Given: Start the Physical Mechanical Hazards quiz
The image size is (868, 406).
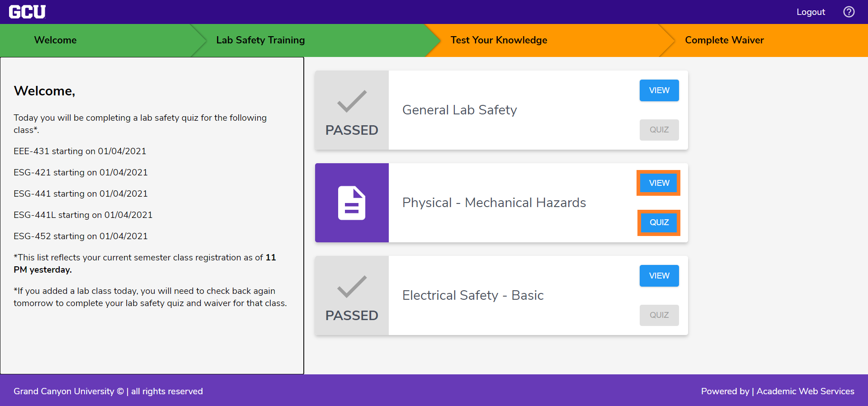Looking at the screenshot, I should coord(659,222).
